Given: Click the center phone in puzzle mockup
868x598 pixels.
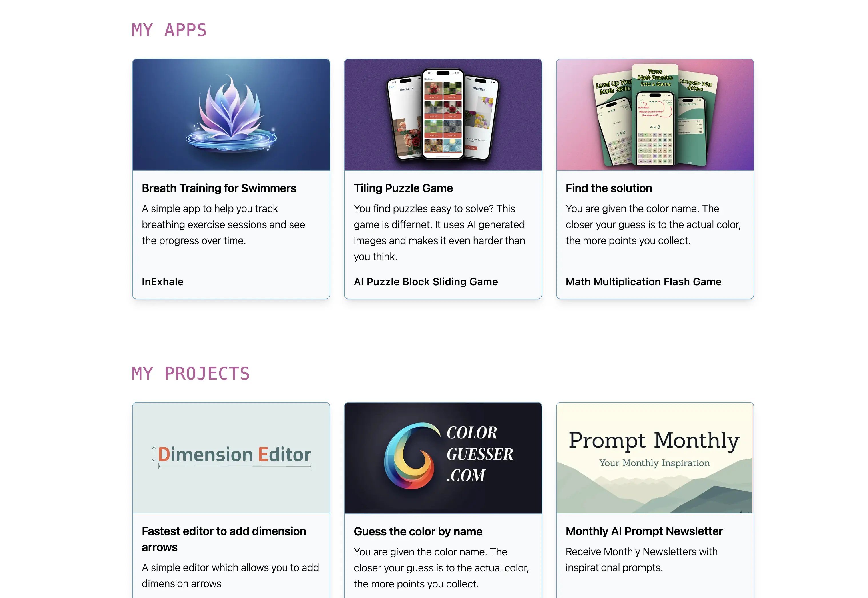Looking at the screenshot, I should [x=443, y=113].
